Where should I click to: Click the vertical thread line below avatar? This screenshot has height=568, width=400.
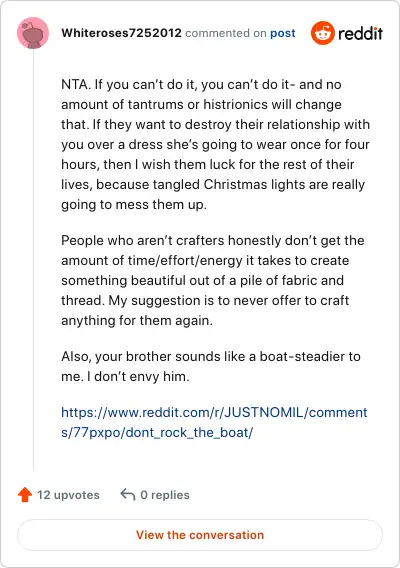[x=33, y=260]
